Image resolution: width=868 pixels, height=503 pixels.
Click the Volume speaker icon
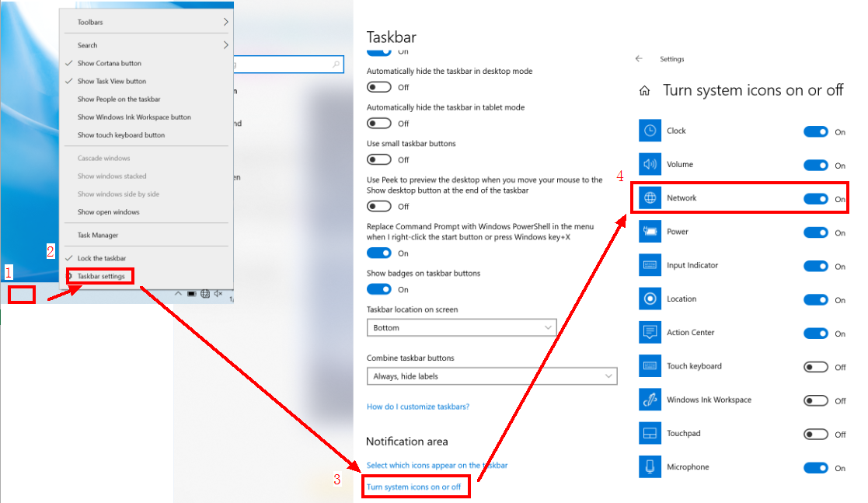coord(650,164)
